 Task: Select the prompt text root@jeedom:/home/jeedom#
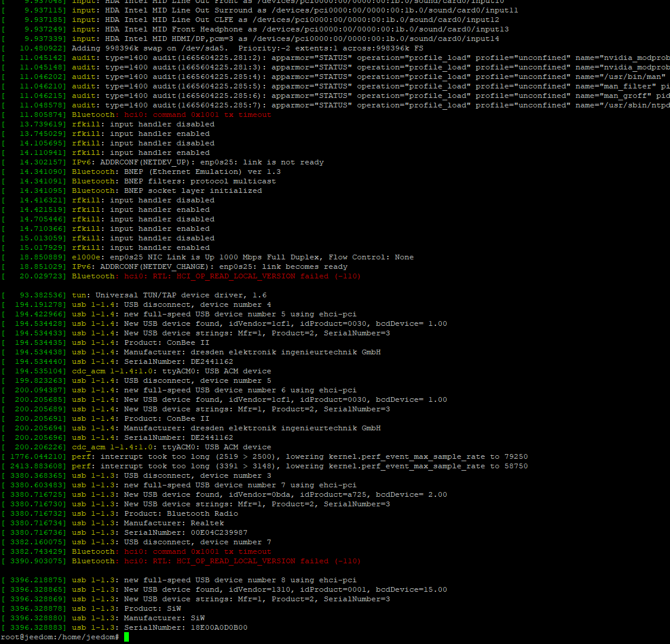(60, 637)
